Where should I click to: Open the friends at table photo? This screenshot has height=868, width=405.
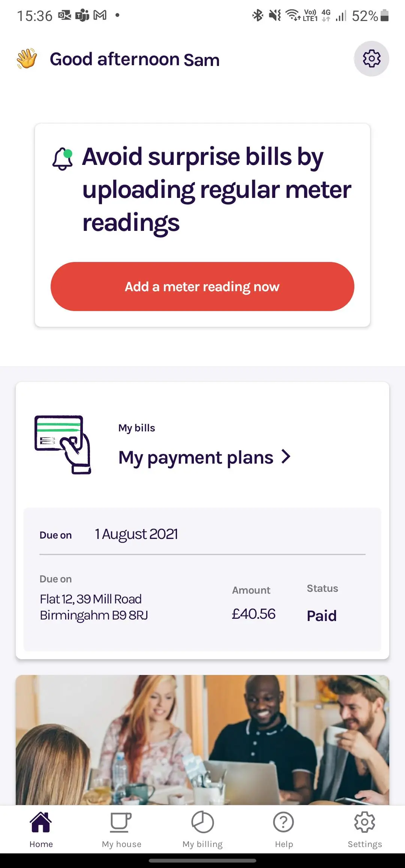tap(202, 740)
